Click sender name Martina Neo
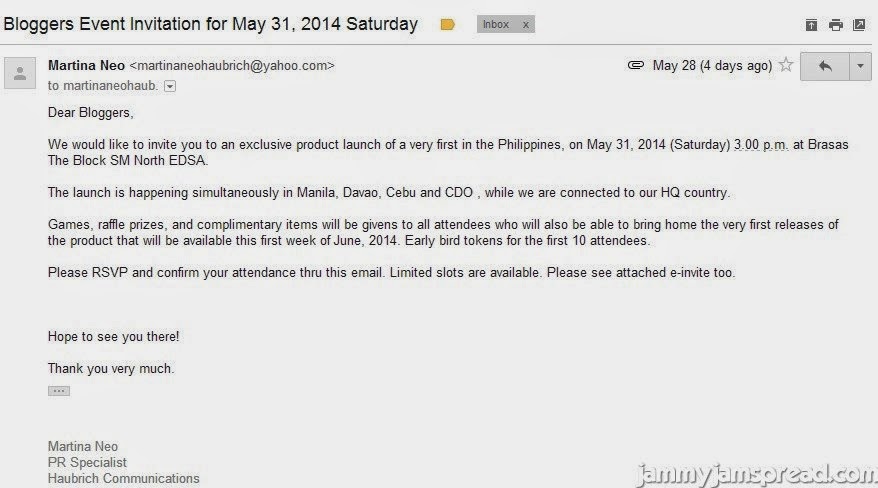Image resolution: width=878 pixels, height=488 pixels. pyautogui.click(x=86, y=65)
